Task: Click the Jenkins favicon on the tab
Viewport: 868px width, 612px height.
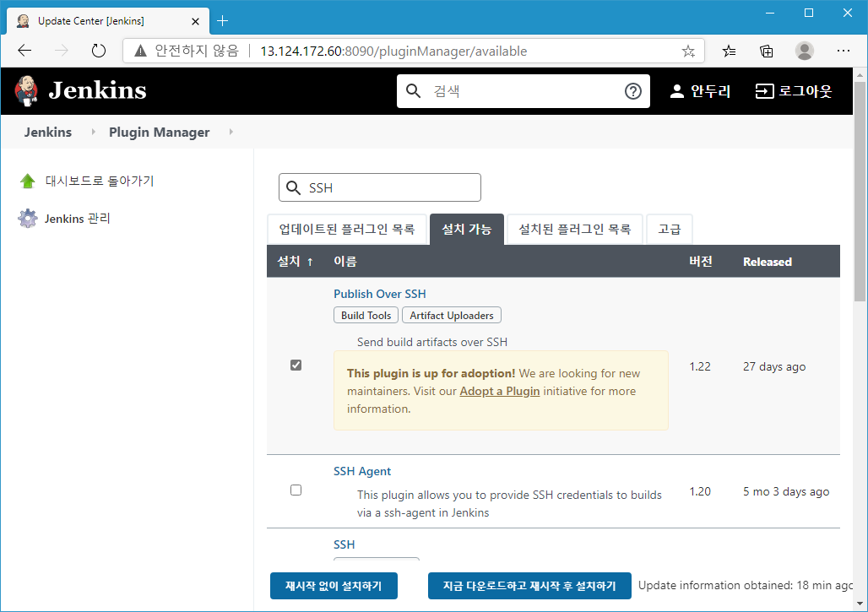Action: (23, 21)
